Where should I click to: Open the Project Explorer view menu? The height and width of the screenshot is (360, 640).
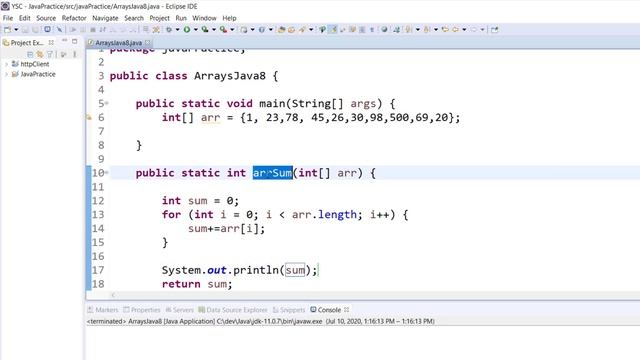(75, 54)
